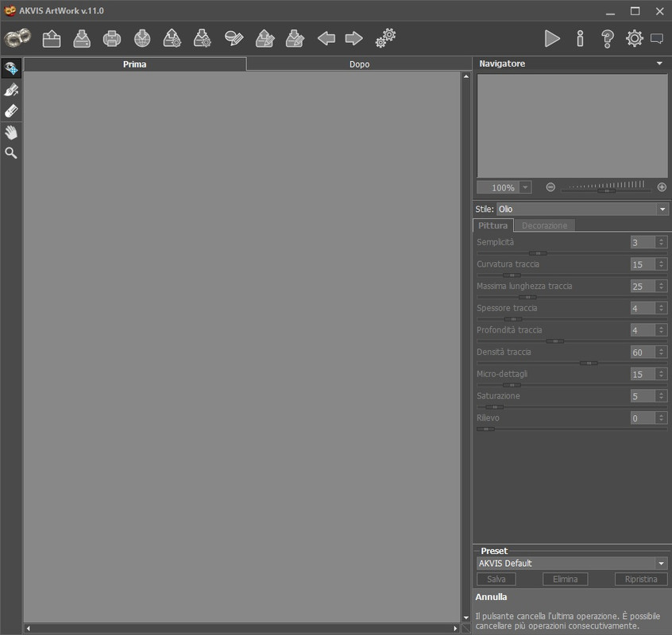
Task: Select the Hand tool
Action: point(11,133)
